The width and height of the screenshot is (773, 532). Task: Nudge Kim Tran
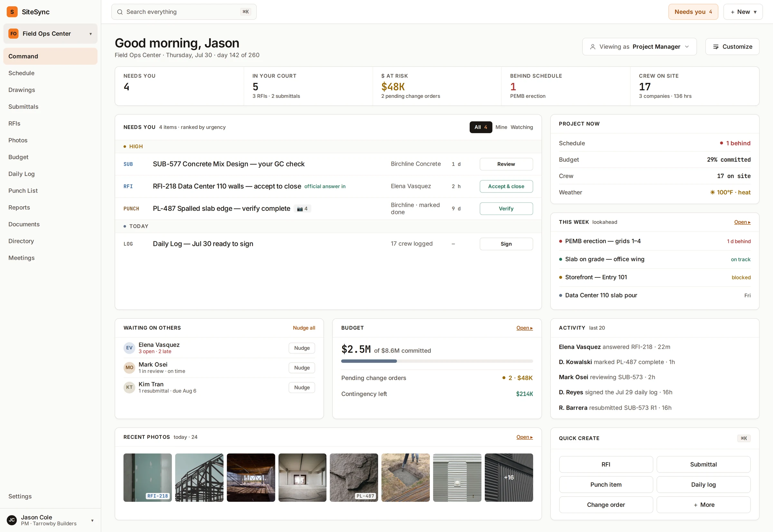301,387
